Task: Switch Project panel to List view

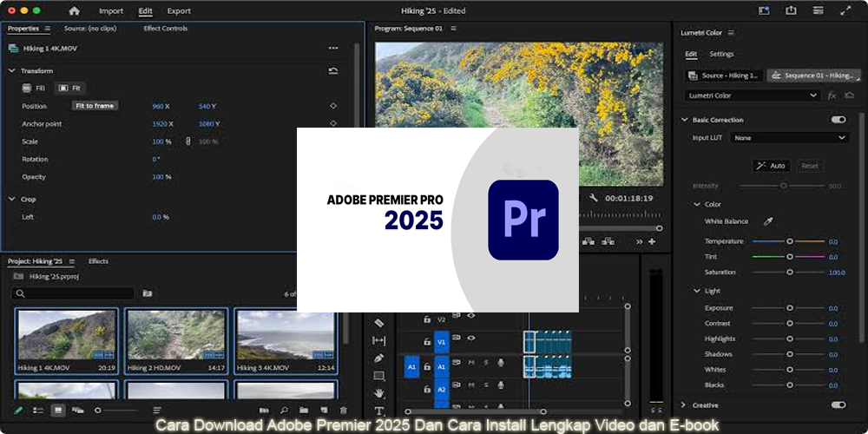Action: 38,411
